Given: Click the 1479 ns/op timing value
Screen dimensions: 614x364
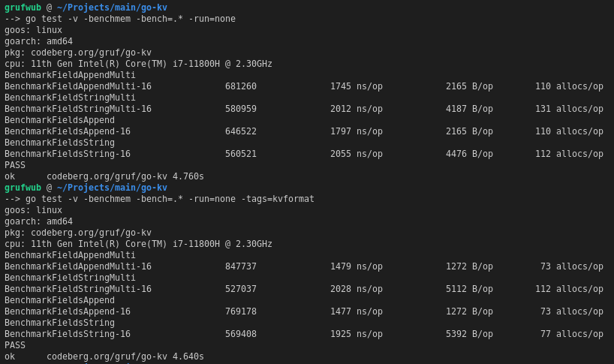Looking at the screenshot, I should (x=357, y=266).
